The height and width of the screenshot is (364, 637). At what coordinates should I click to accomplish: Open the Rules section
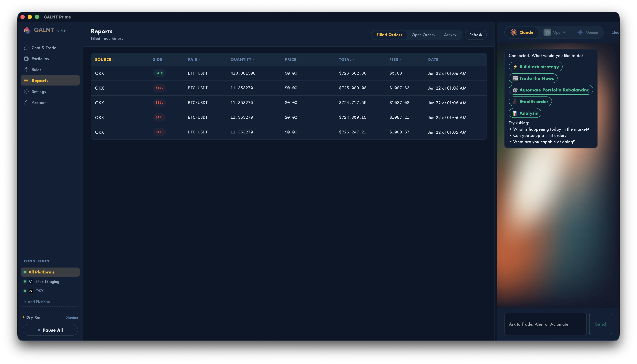50,70
